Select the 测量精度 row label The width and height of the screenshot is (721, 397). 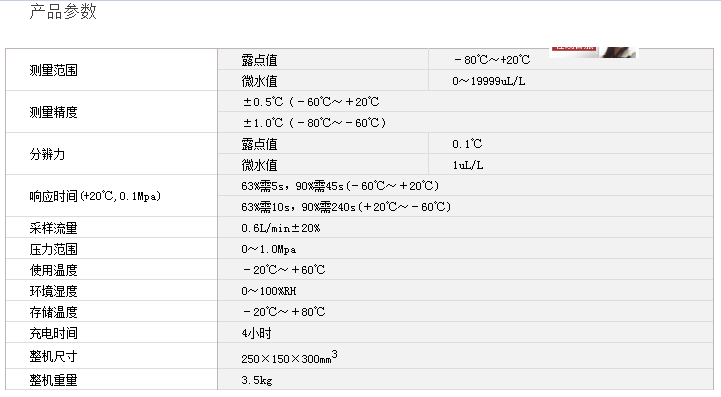click(53, 112)
